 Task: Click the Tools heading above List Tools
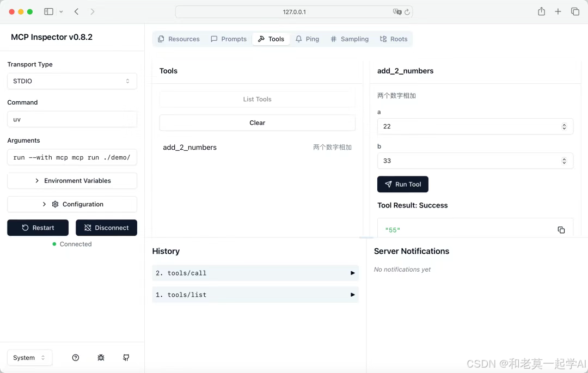pos(168,71)
